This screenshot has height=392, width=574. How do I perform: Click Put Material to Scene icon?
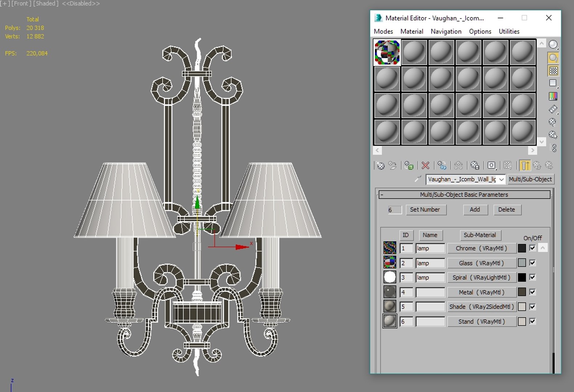click(x=393, y=166)
